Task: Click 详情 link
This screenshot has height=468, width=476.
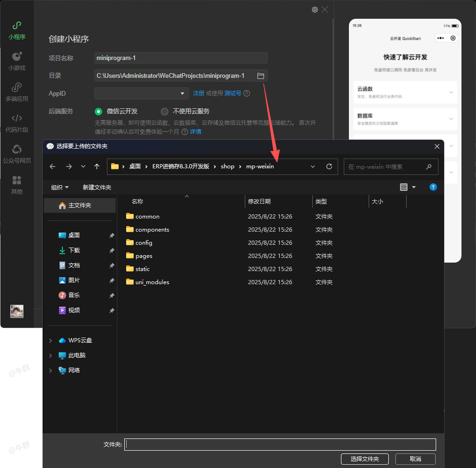Action: click(196, 132)
